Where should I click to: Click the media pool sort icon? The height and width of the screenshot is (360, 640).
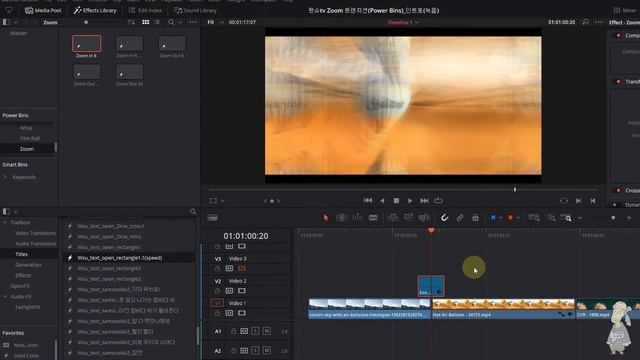click(131, 22)
